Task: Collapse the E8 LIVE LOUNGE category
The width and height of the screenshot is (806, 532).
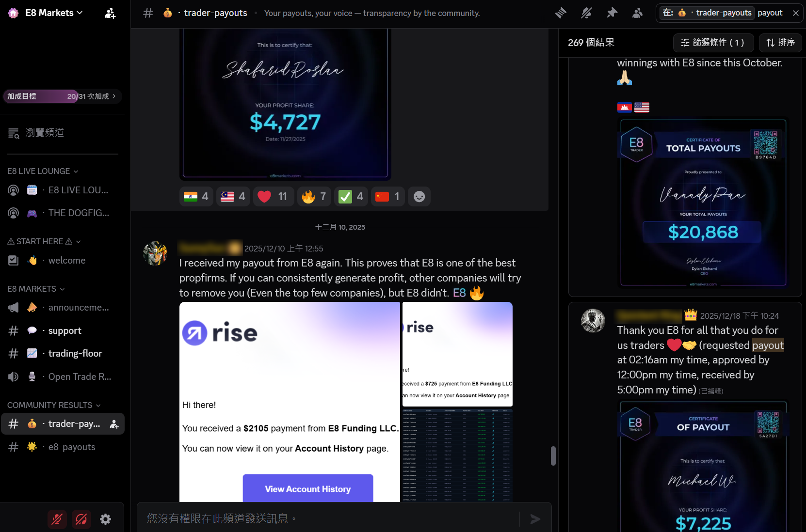Action: click(43, 171)
